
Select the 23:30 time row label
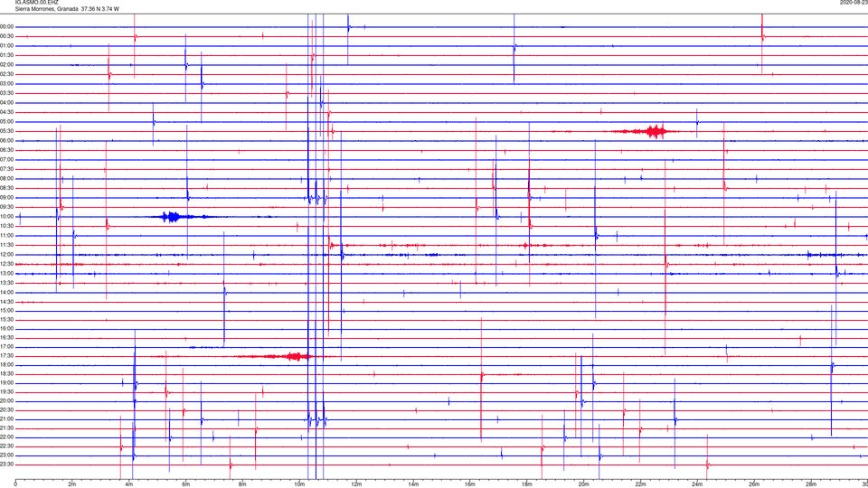(x=7, y=465)
